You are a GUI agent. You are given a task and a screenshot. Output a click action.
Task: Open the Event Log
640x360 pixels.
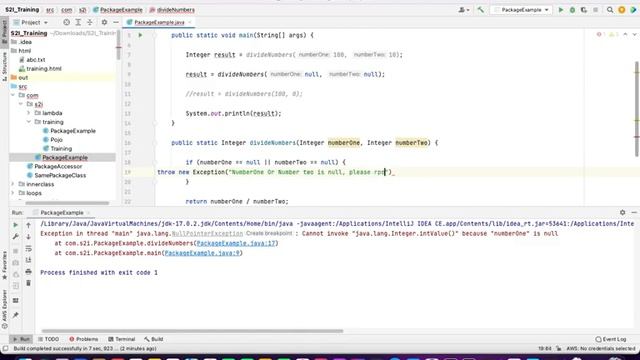[611, 339]
